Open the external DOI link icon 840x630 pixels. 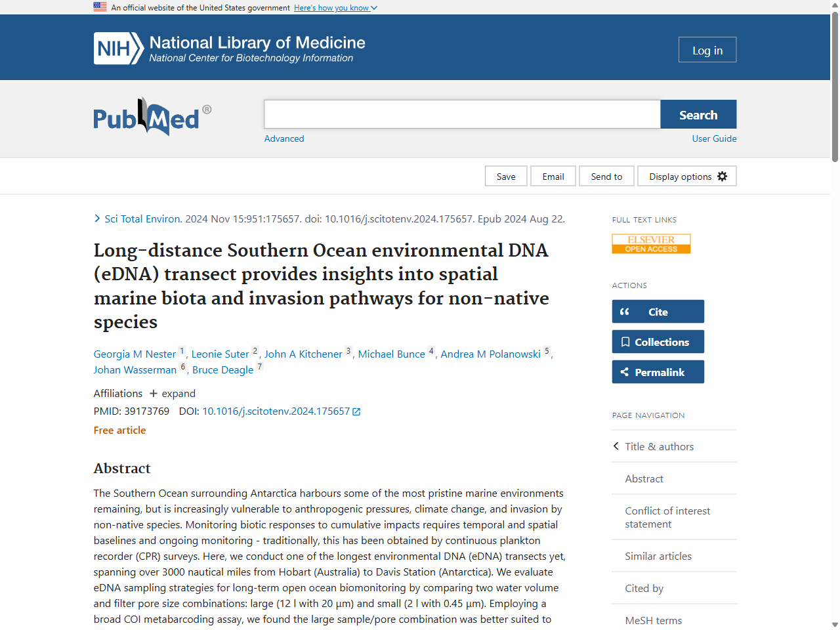click(356, 412)
